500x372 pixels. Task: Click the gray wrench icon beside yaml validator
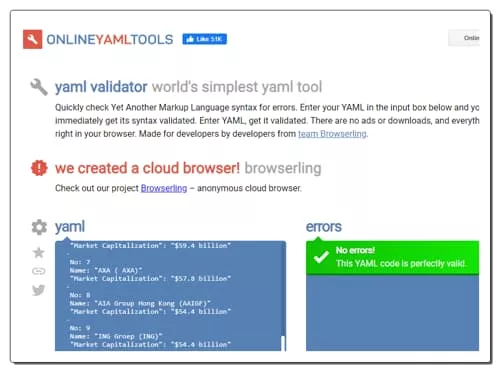click(39, 87)
